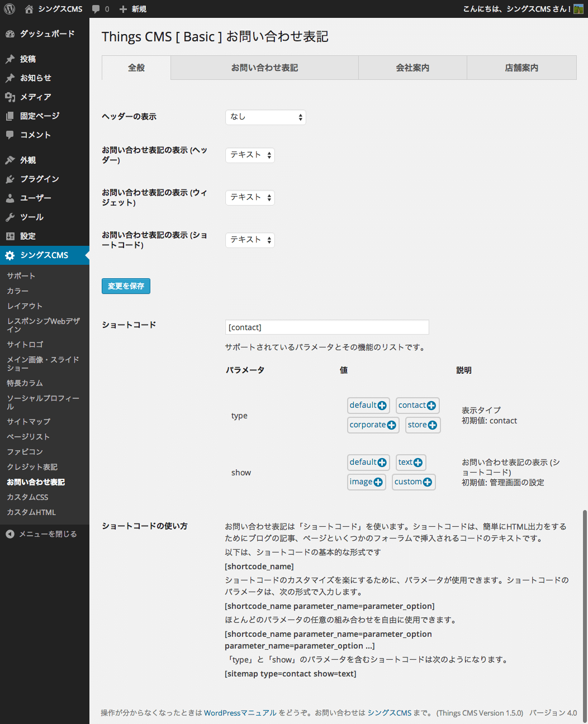The width and height of the screenshot is (588, 724).
Task: Click the コメント bubble icon in the sidebar
Action: 10,135
